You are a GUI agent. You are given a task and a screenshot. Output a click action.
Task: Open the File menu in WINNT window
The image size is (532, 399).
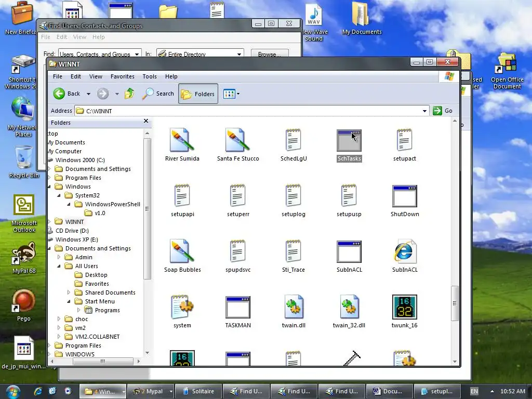(57, 76)
